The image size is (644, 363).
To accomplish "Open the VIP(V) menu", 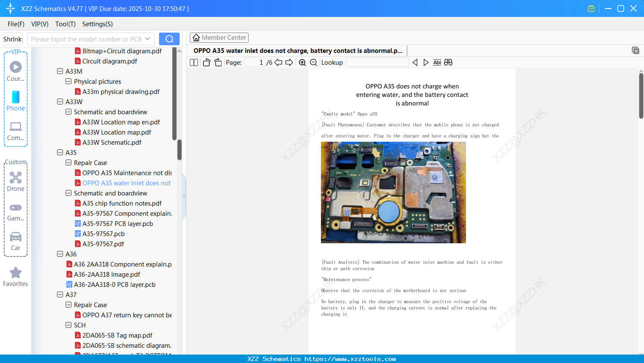I will click(40, 24).
